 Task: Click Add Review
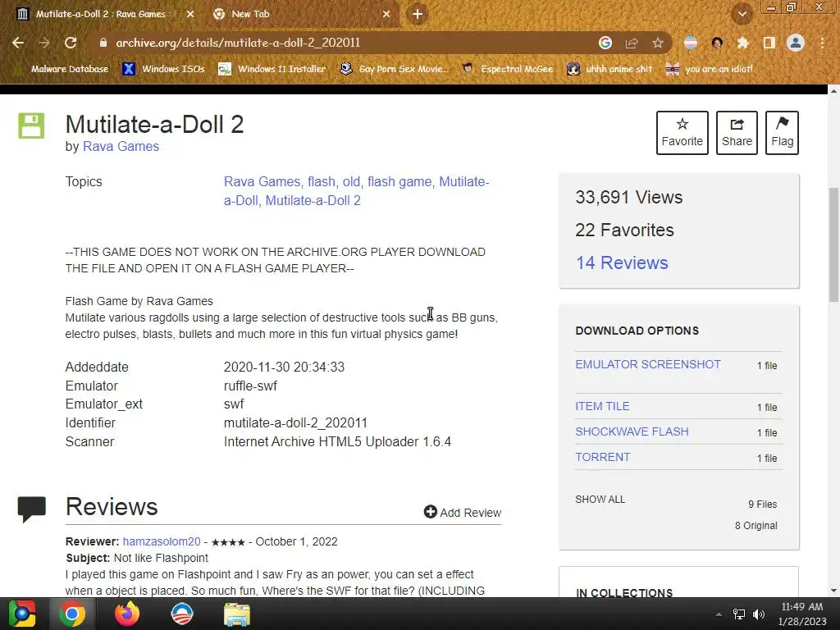[x=463, y=512]
